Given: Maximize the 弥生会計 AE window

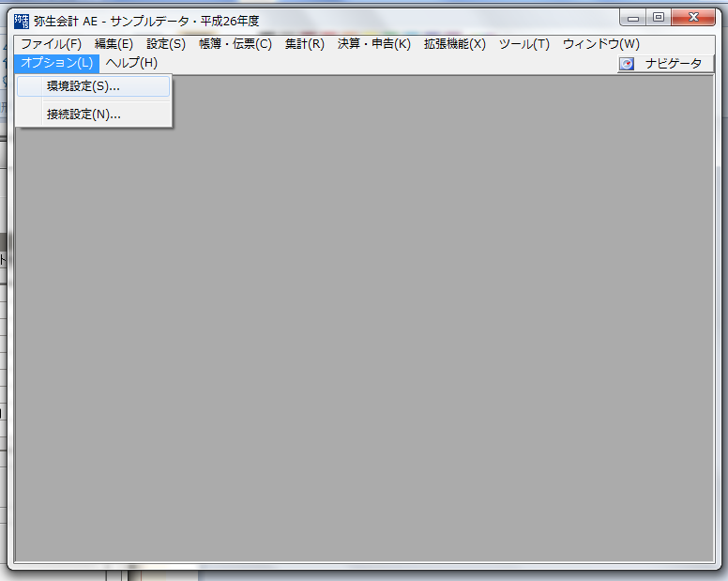Looking at the screenshot, I should [659, 18].
